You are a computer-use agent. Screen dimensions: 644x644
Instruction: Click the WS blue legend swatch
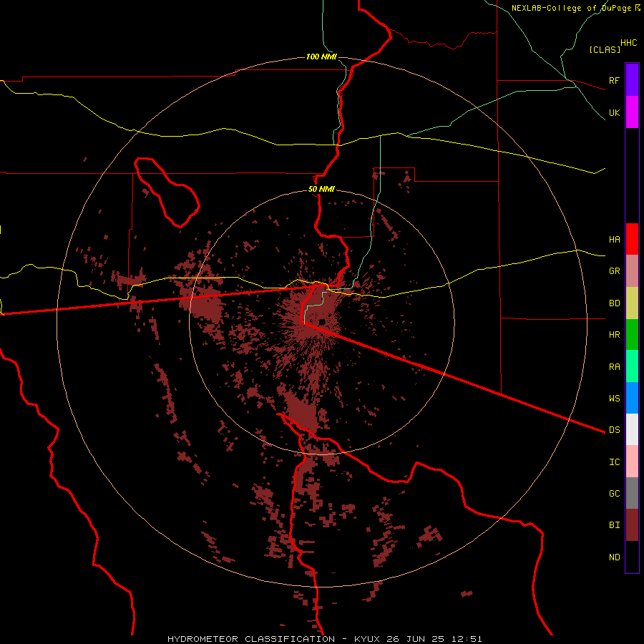632,398
